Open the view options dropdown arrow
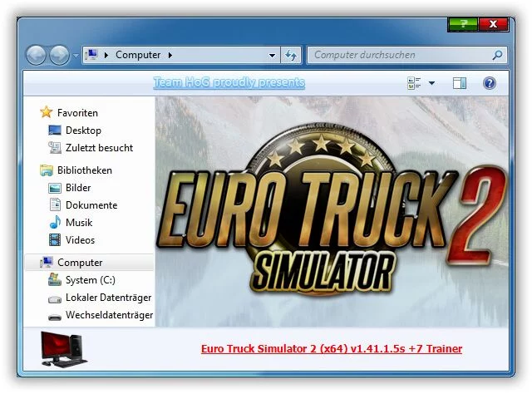 click(431, 83)
